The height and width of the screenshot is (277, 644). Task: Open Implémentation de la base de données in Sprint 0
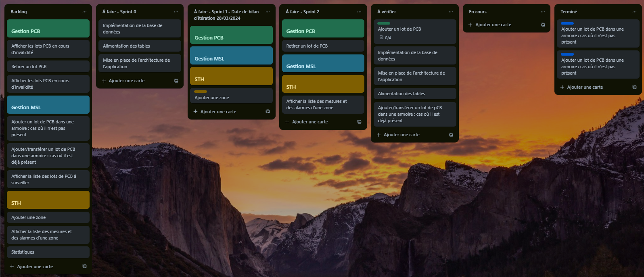pos(140,29)
